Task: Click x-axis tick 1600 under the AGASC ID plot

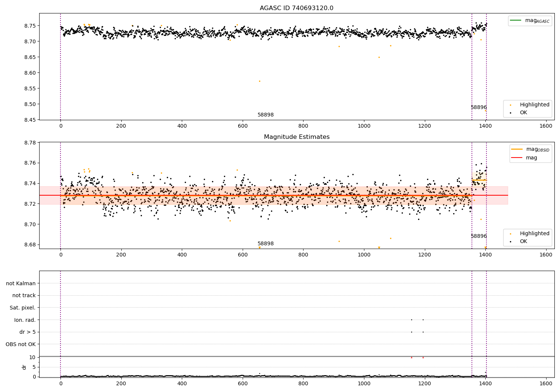Action: 546,126
